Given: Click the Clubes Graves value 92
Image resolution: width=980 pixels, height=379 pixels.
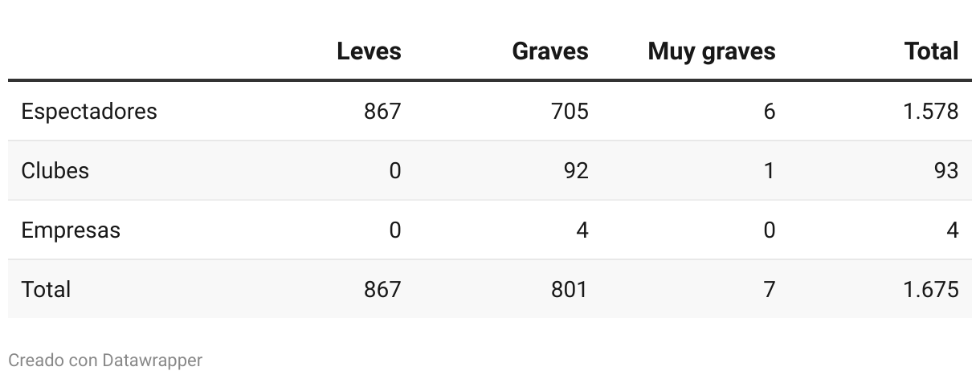Looking at the screenshot, I should tap(575, 170).
